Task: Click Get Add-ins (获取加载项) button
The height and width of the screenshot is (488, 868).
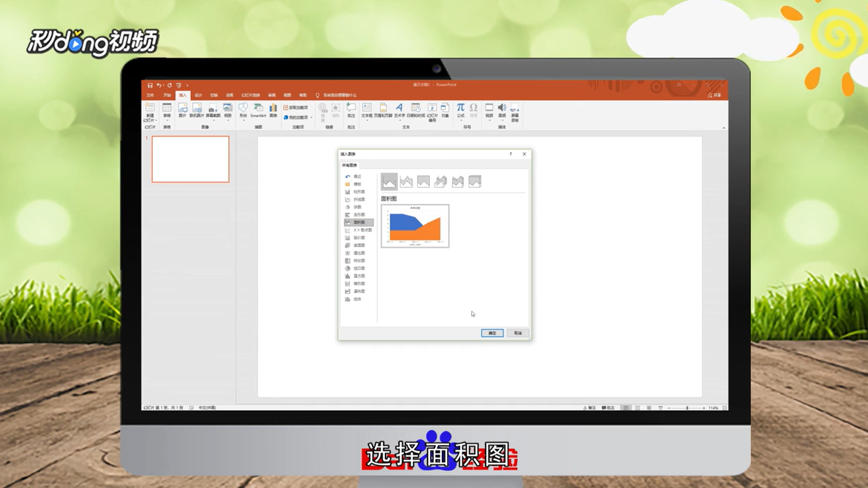Action: click(x=296, y=108)
